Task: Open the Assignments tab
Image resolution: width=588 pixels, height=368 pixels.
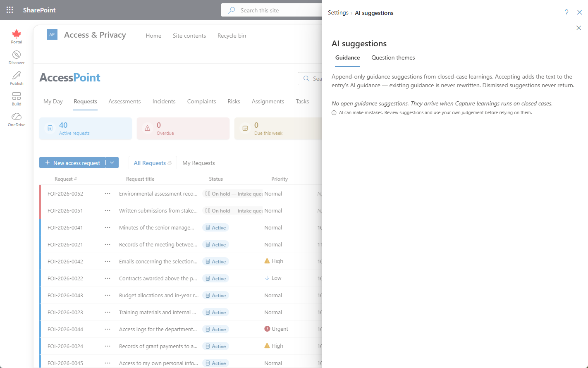Action: coord(268,101)
